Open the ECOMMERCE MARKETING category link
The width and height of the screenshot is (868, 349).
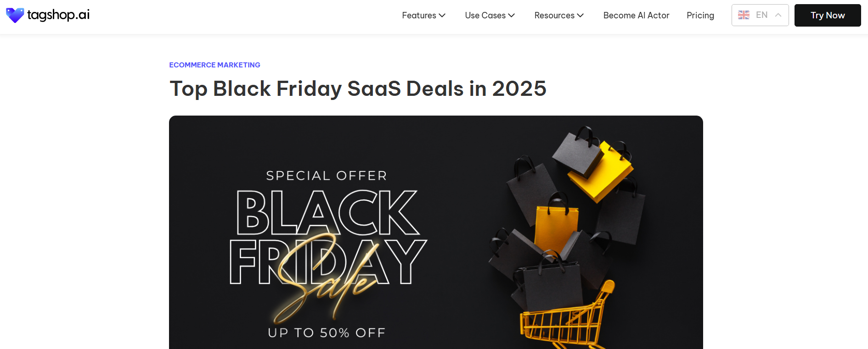tap(214, 65)
